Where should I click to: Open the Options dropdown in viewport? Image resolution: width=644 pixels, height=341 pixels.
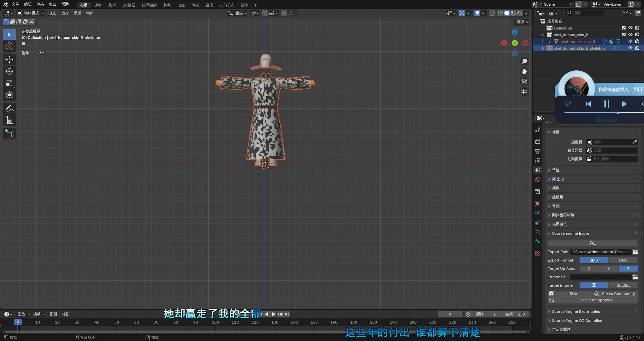click(522, 22)
